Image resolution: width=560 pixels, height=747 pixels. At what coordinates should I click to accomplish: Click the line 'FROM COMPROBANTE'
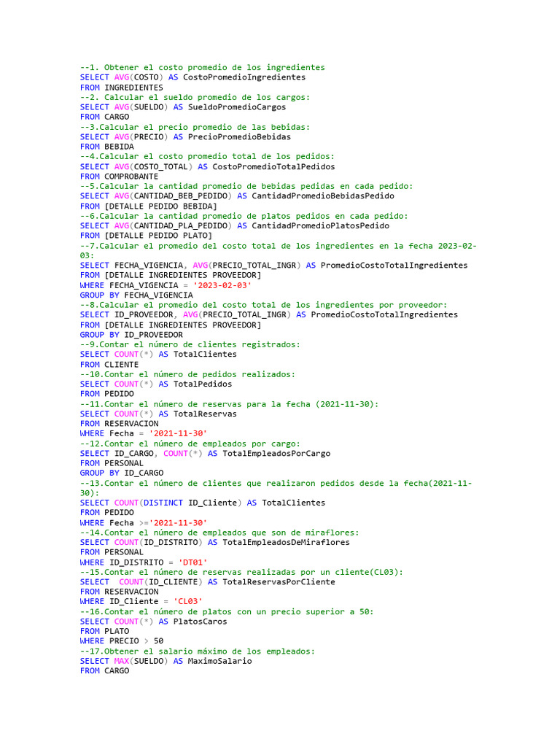tap(119, 177)
